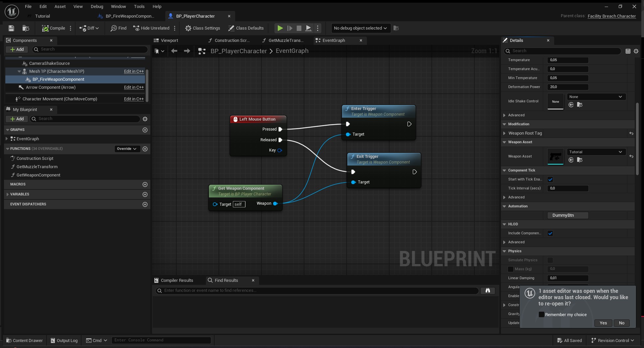Image resolution: width=644 pixels, height=348 pixels.
Task: Open the File menu
Action: click(x=28, y=6)
